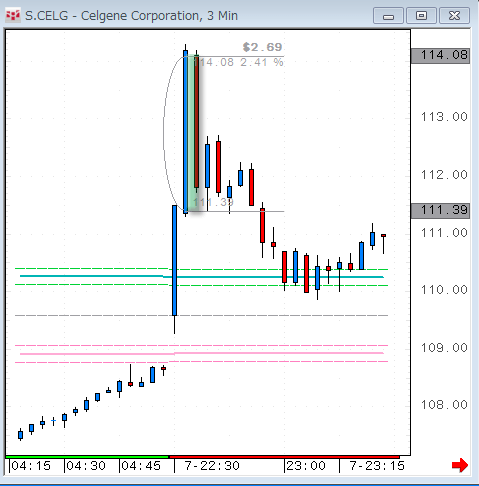Click the 7-22:30 time axis label
The height and width of the screenshot is (486, 479).
[212, 466]
